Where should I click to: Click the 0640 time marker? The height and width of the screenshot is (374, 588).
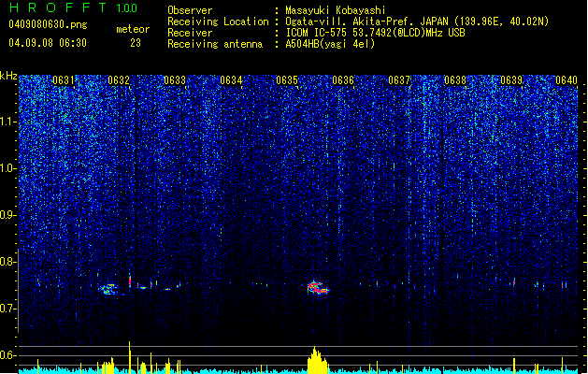click(566, 80)
